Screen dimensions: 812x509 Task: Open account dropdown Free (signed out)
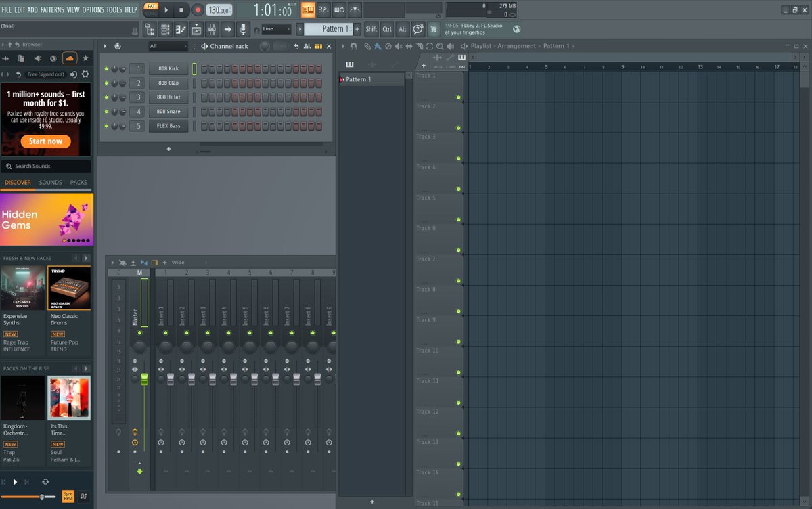46,74
